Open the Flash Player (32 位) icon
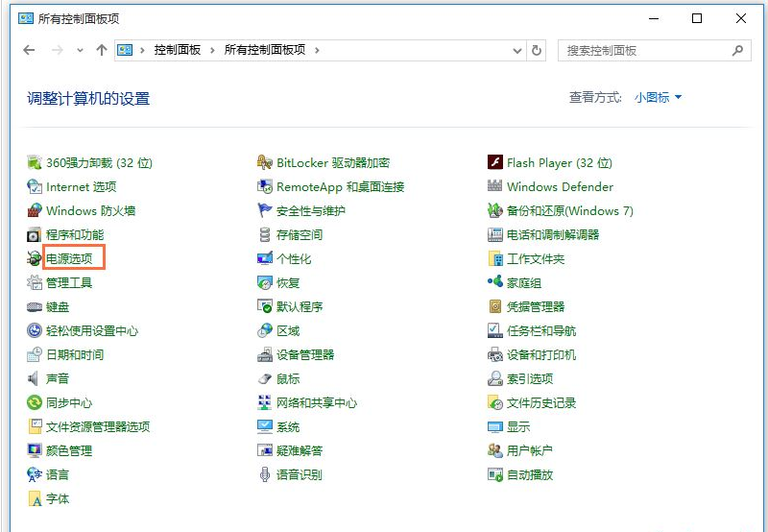Viewport: 768px width, 532px height. 495,163
